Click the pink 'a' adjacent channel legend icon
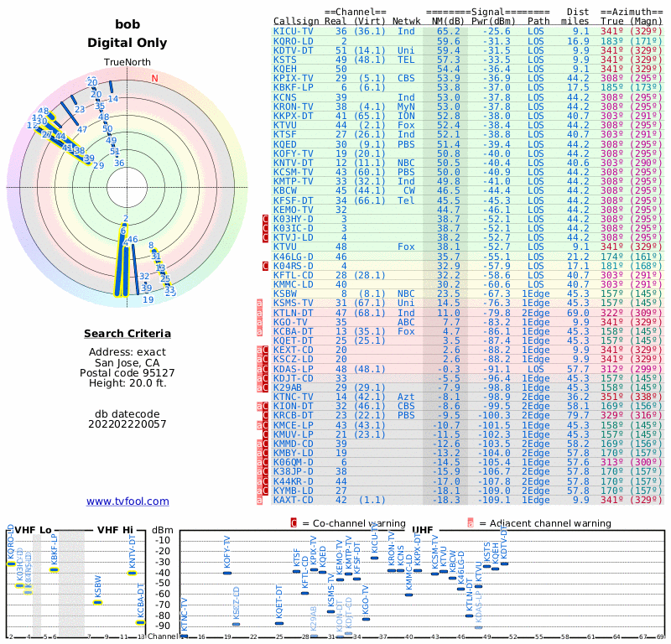The image size is (671, 644). 471,523
